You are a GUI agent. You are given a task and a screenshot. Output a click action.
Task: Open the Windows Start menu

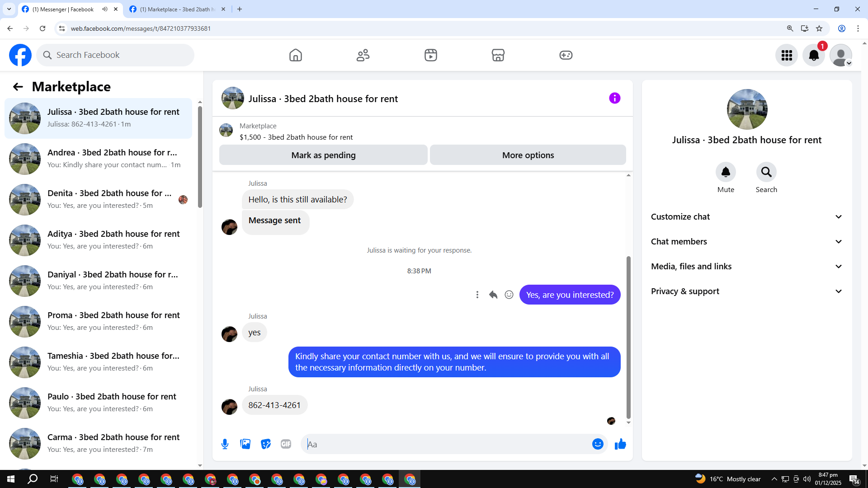[11, 479]
